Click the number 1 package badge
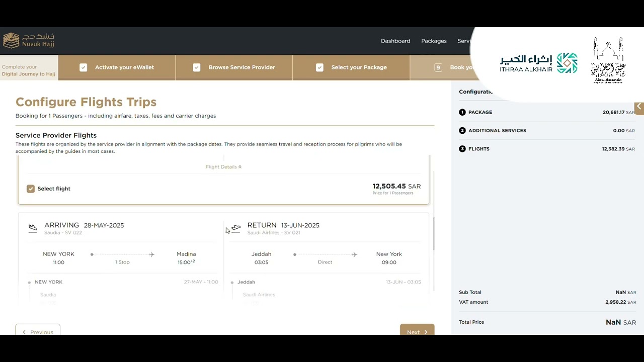Image resolution: width=644 pixels, height=362 pixels. click(462, 112)
